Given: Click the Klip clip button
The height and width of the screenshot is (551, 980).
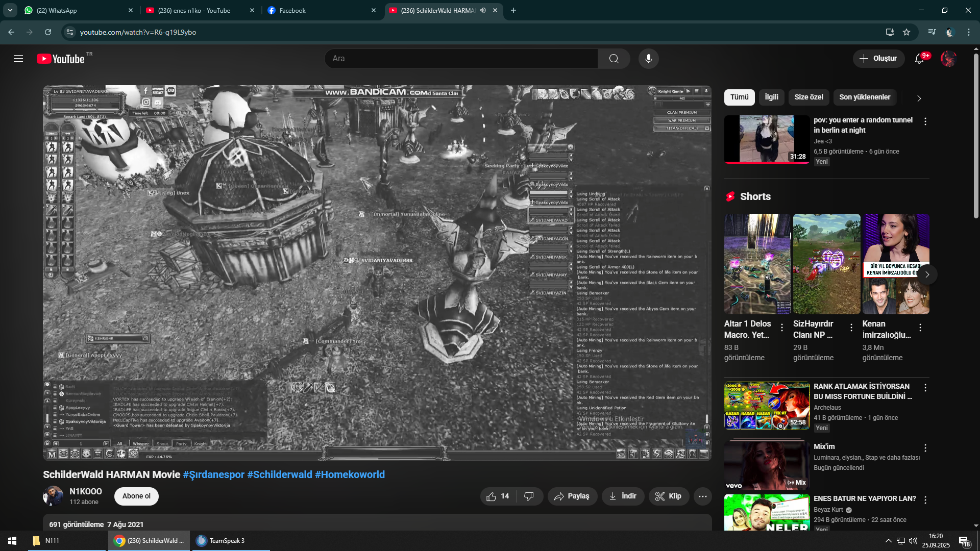Looking at the screenshot, I should [669, 496].
